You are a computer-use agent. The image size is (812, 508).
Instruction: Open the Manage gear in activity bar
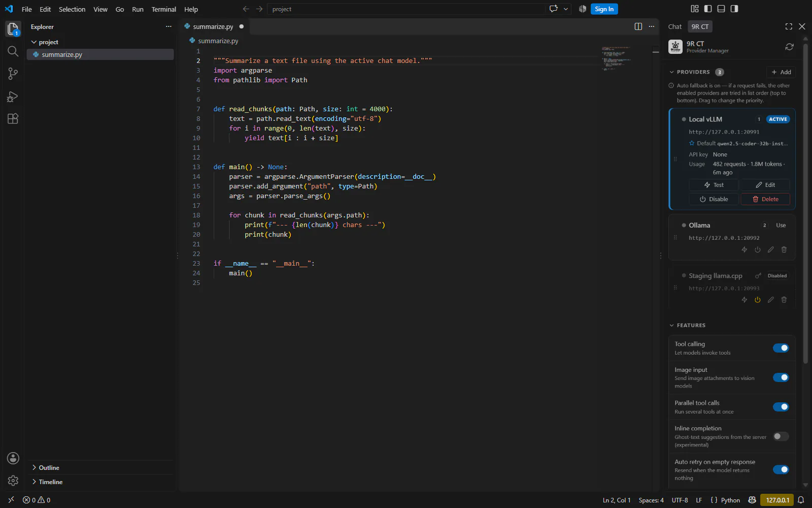[x=13, y=481]
